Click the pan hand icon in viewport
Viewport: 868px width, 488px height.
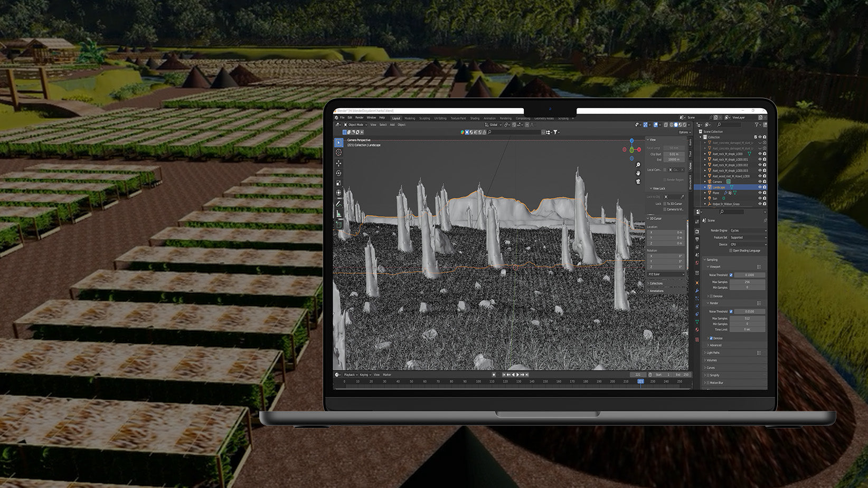coord(638,173)
